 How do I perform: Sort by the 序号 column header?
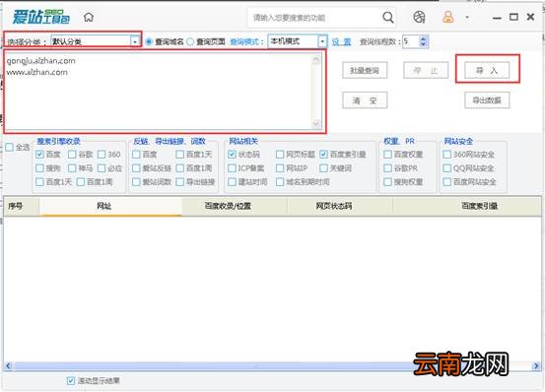[x=22, y=206]
